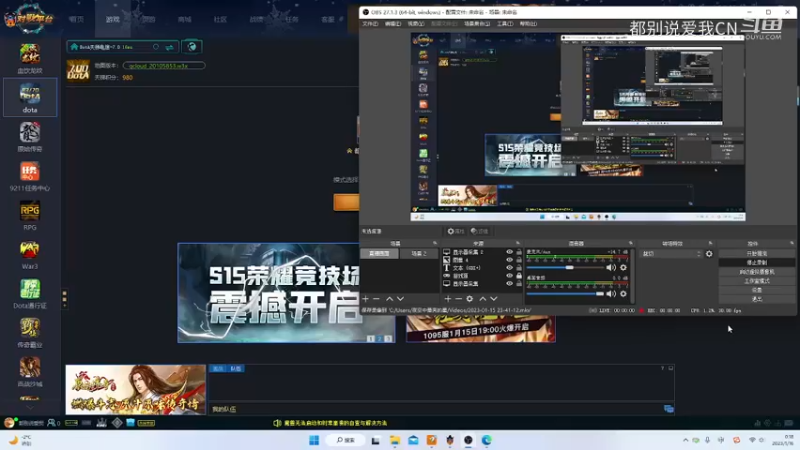This screenshot has height=450, width=800.
Task: Open settings gear for desktop audio channel
Action: 623,293
